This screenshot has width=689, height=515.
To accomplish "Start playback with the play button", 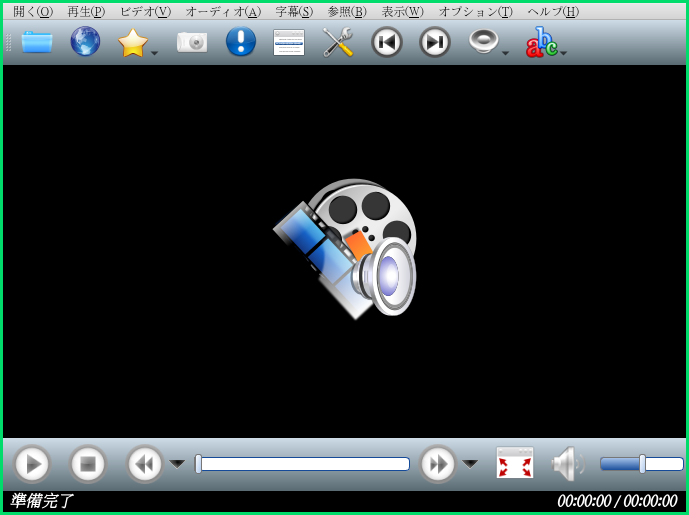I will (x=32, y=464).
